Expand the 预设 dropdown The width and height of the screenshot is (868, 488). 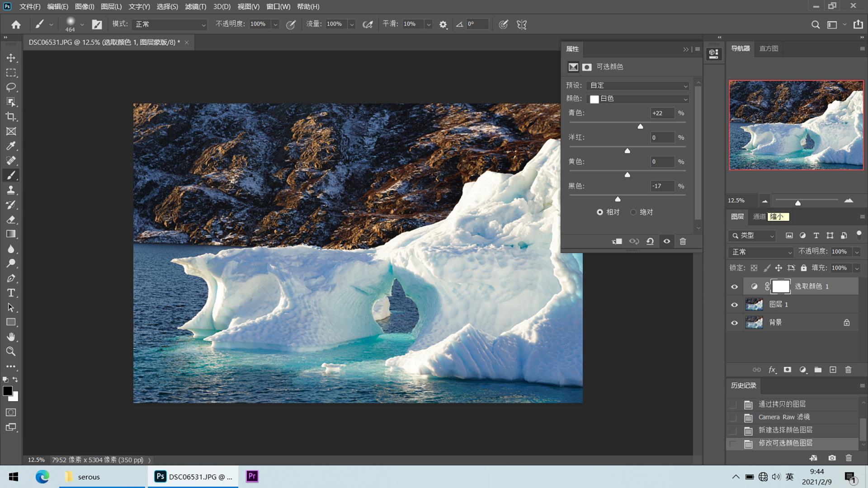pos(637,85)
